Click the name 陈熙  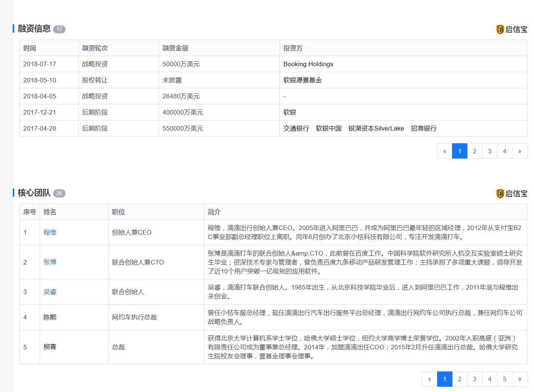click(50, 317)
